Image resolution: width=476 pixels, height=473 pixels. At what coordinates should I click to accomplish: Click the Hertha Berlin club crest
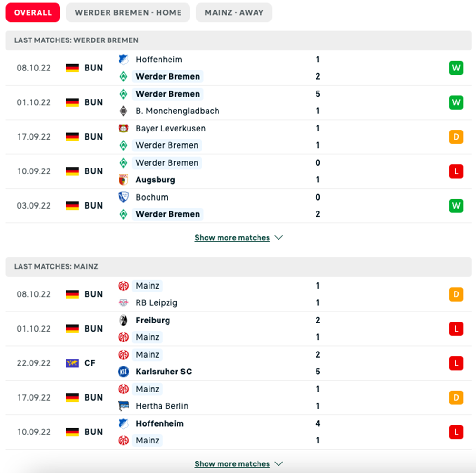point(123,406)
